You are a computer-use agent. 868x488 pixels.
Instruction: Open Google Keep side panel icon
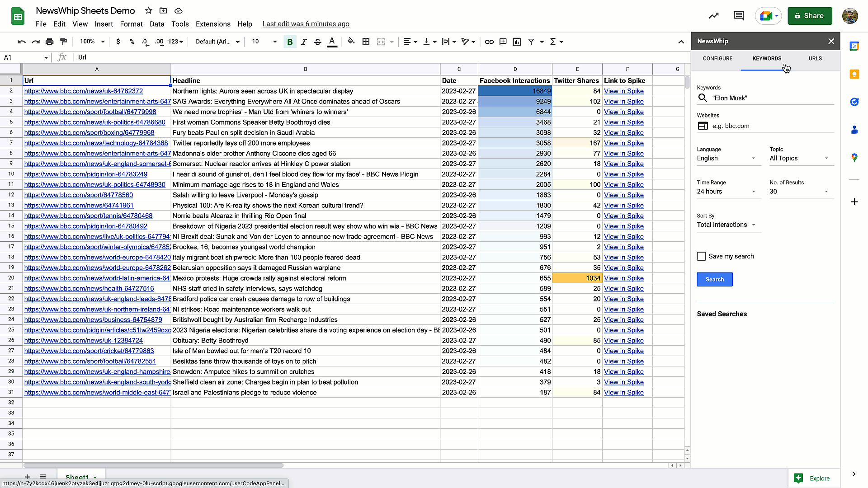point(854,74)
